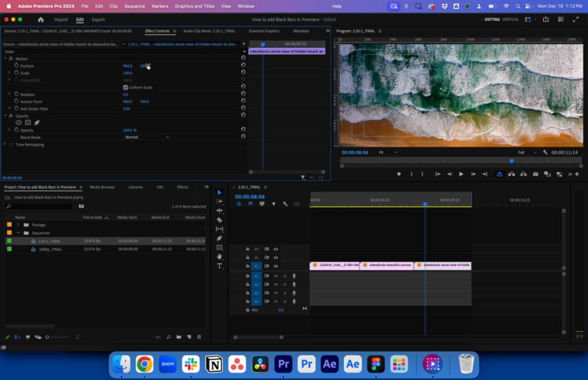This screenshot has width=588, height=380.
Task: Select the Rectangle tool
Action: [219, 247]
